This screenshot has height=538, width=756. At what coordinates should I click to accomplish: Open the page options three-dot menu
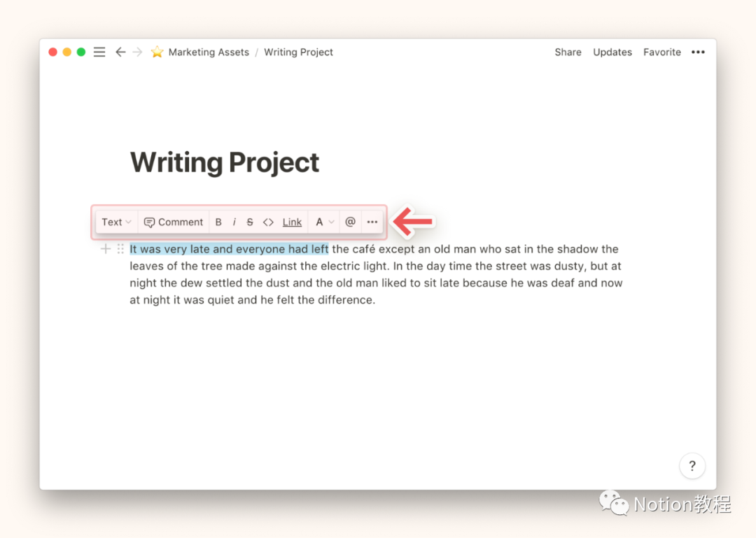click(698, 52)
